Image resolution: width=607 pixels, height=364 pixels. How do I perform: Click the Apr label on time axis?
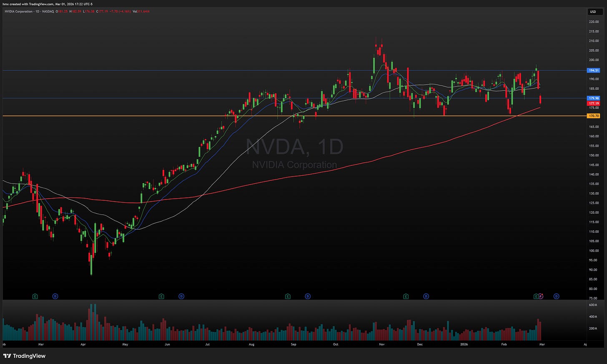[83, 344]
